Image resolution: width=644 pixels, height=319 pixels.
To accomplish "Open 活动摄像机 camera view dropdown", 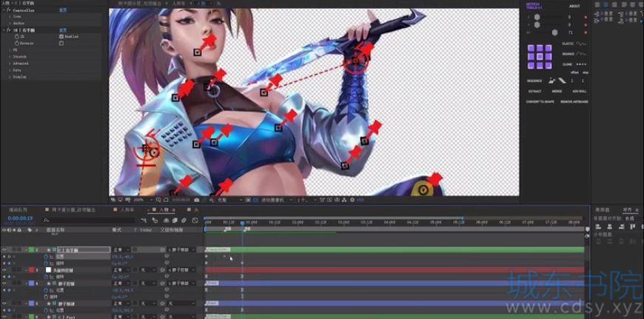I will (276, 200).
